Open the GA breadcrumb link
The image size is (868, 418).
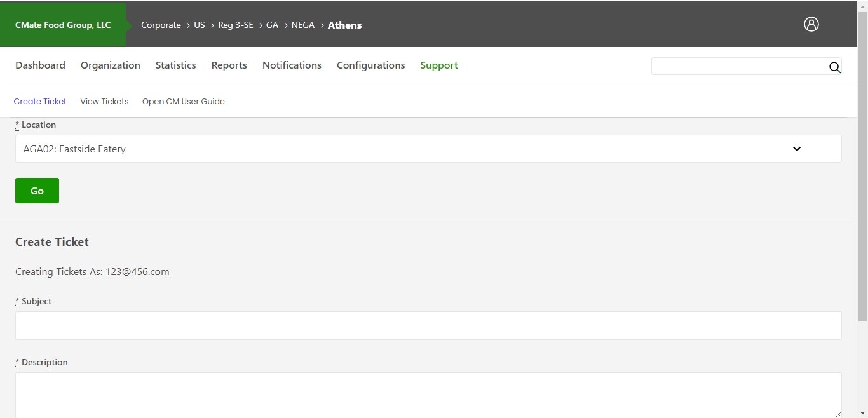click(272, 25)
